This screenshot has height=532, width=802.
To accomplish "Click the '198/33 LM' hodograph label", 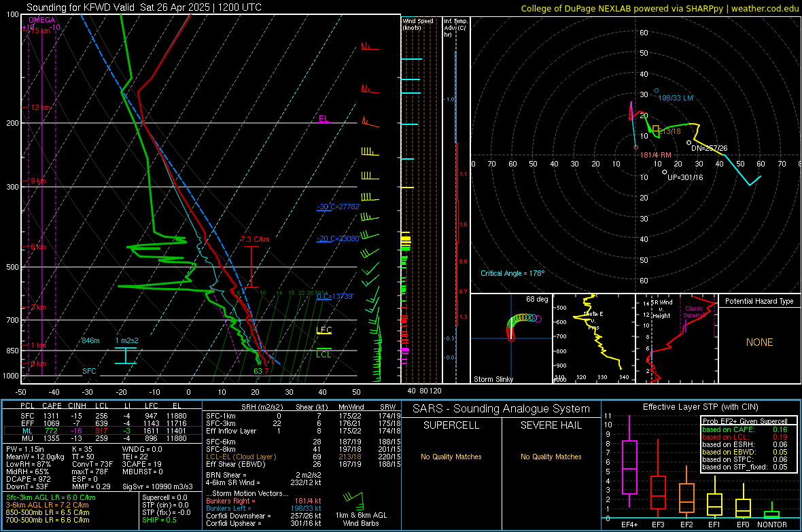I will (x=675, y=98).
